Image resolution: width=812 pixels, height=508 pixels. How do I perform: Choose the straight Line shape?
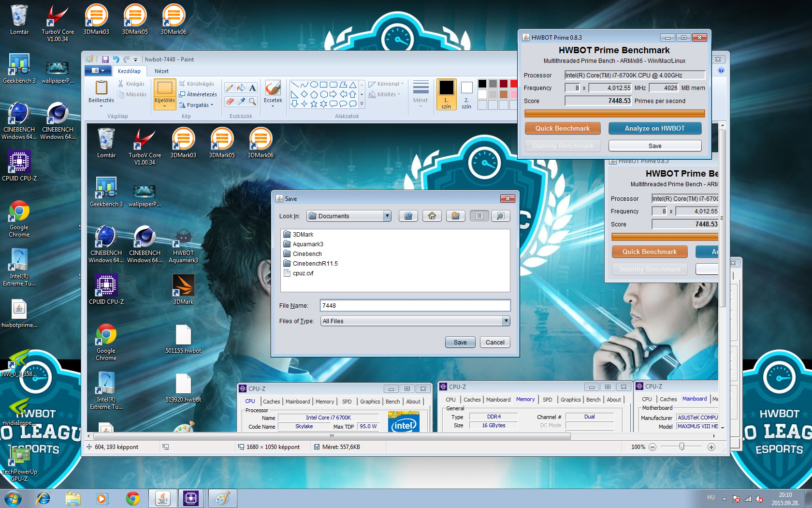tap(294, 84)
